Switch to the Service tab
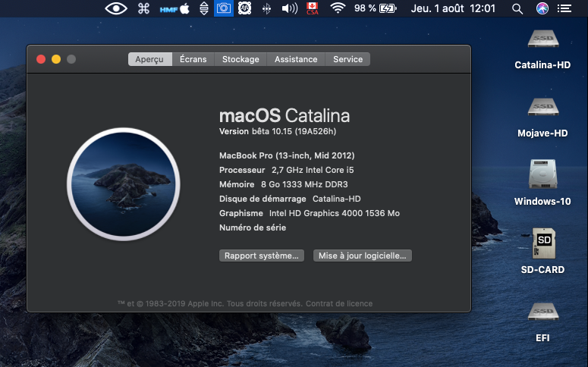This screenshot has height=367, width=588. (347, 59)
